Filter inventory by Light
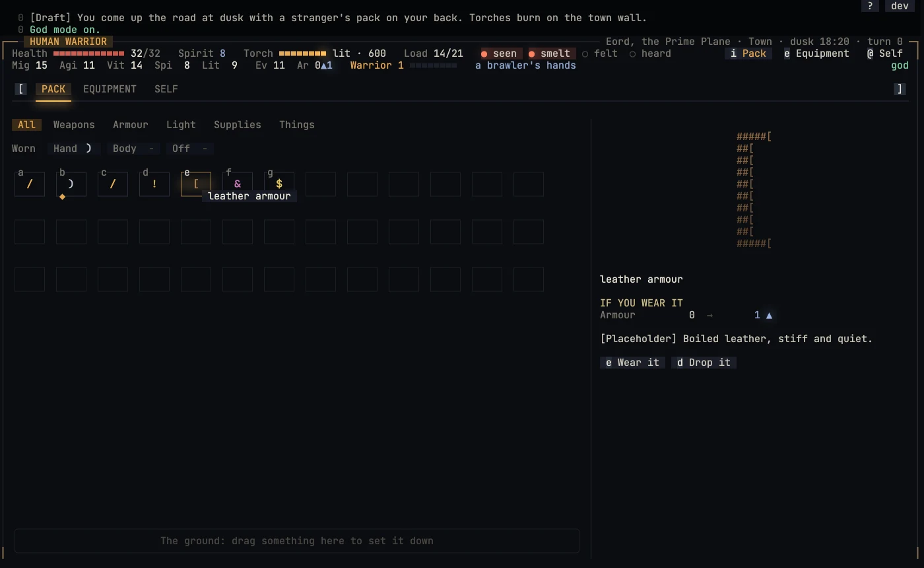 click(181, 125)
